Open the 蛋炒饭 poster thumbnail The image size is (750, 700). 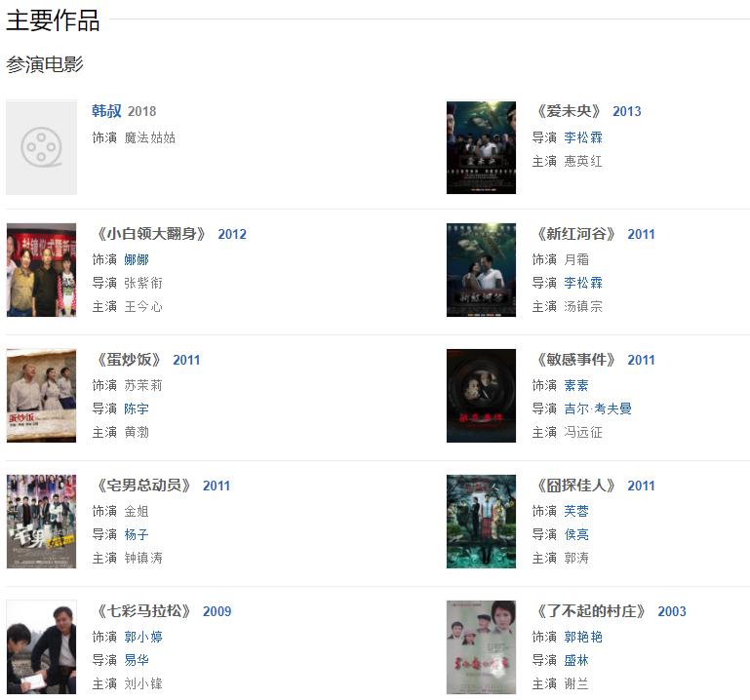coord(42,396)
